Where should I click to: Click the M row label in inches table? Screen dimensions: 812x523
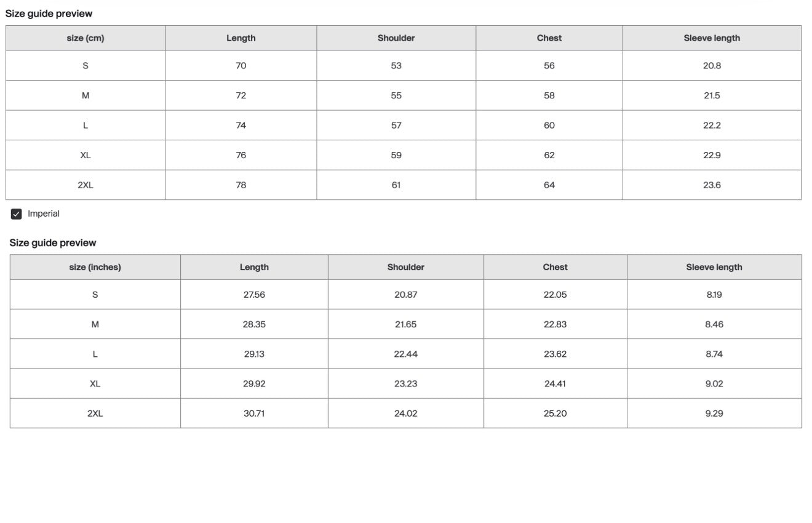pyautogui.click(x=95, y=324)
